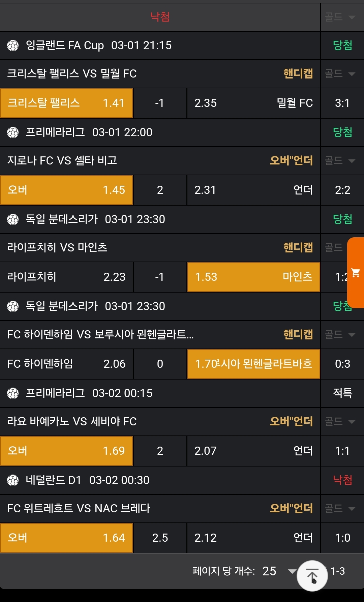Tap the scroll-to-top arrow button
This screenshot has width=364, height=602.
click(x=312, y=576)
